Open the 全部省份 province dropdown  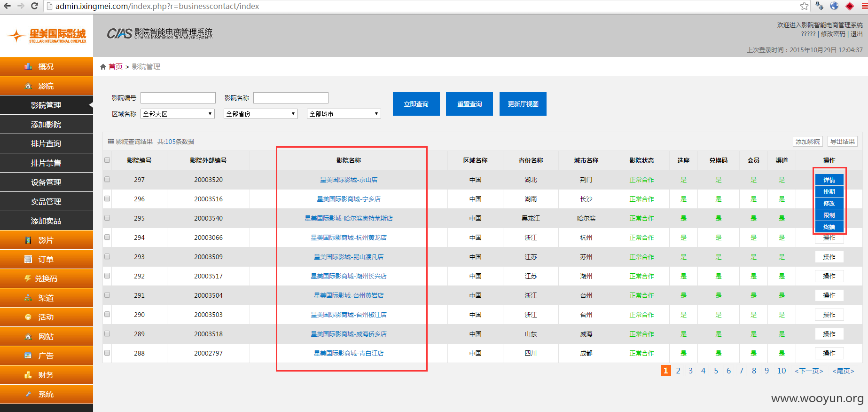coord(261,114)
